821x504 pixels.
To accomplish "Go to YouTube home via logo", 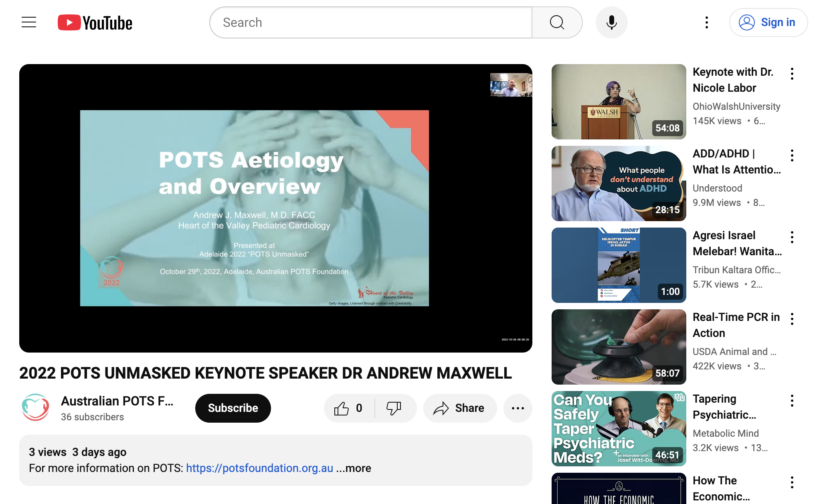I will (95, 23).
